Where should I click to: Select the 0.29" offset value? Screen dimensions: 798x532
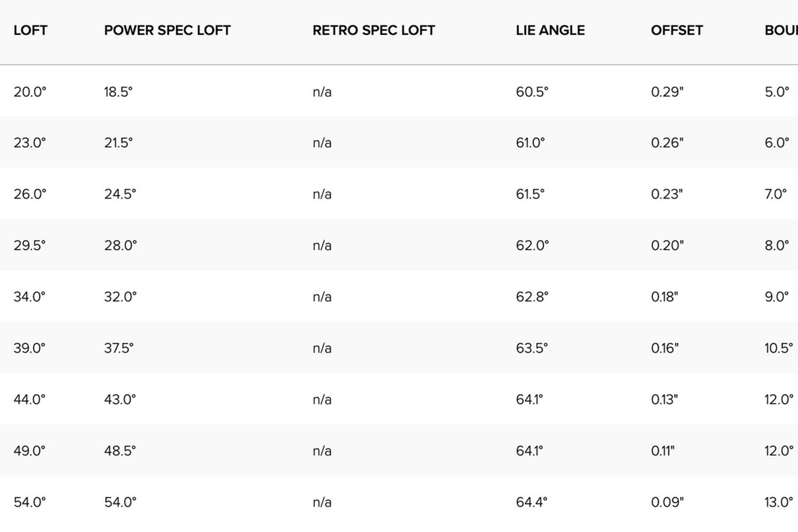(x=667, y=92)
